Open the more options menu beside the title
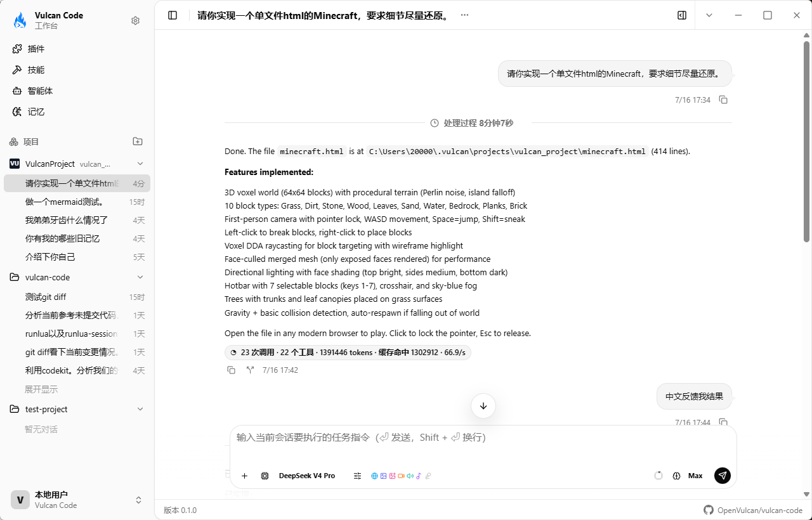812x520 pixels. pos(464,15)
